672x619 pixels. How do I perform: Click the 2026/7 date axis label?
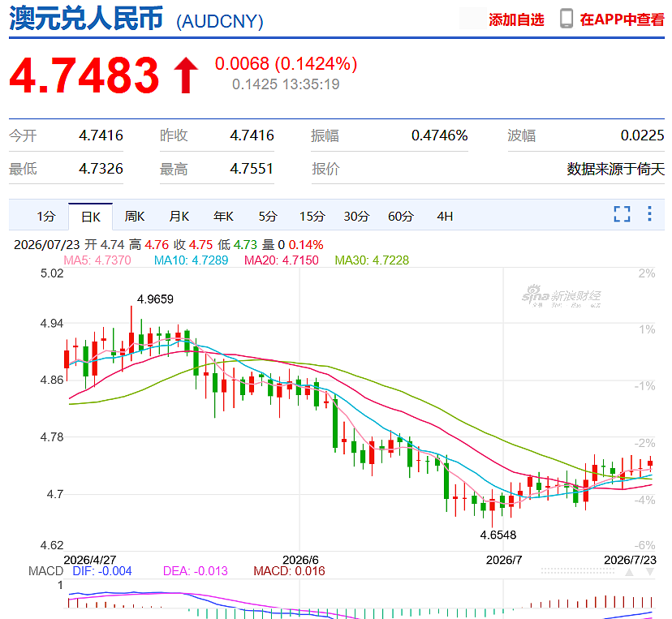click(503, 560)
